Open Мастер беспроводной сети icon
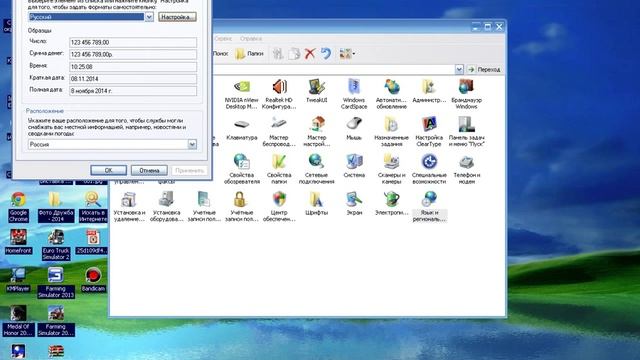The height and width of the screenshot is (360, 640). pos(279,132)
